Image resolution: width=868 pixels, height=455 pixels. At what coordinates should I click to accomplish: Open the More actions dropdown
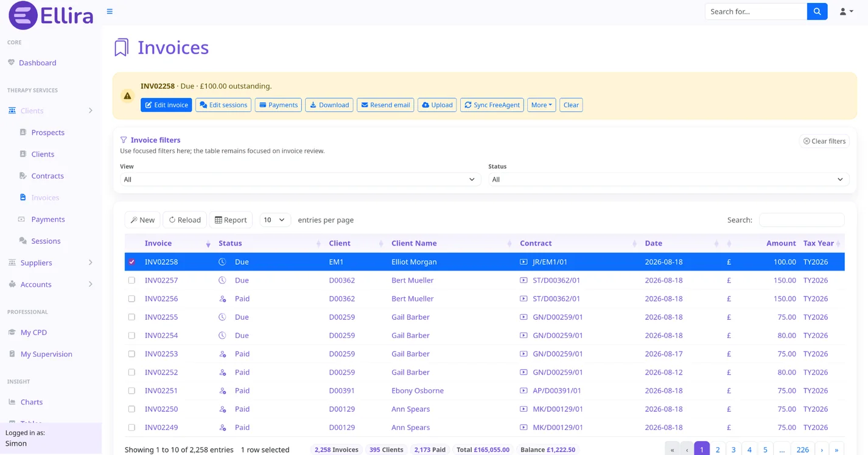(541, 105)
